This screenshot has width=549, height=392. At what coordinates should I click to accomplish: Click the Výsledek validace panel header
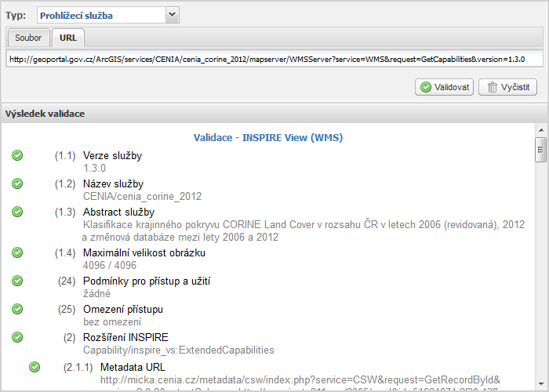click(x=274, y=114)
